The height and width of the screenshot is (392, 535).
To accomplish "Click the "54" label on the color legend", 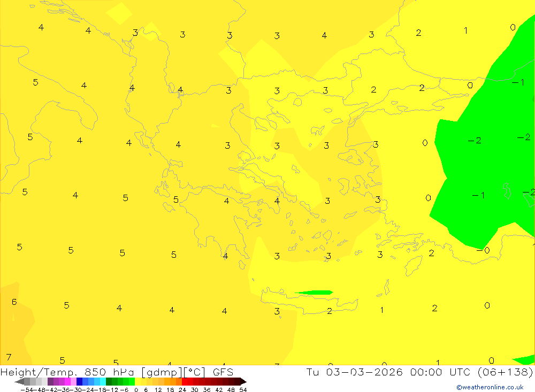I will click(243, 390).
